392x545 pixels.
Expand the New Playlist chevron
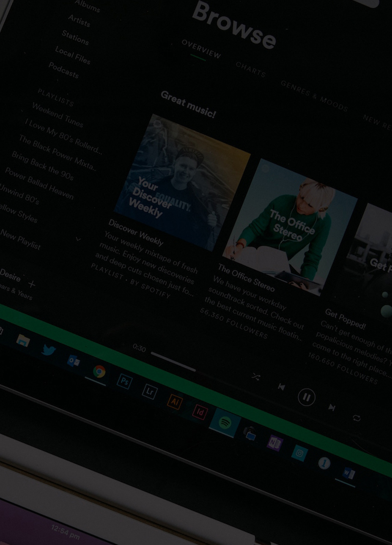point(78,239)
